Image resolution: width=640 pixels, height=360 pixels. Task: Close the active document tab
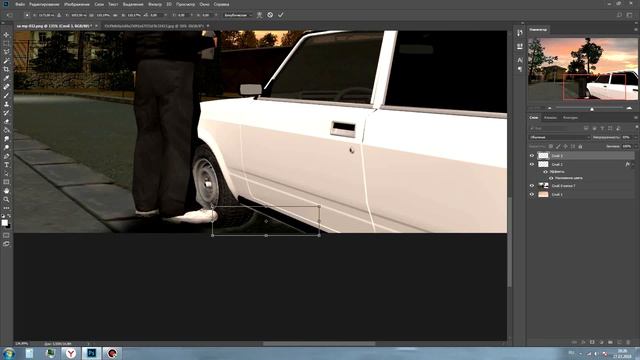[96, 26]
